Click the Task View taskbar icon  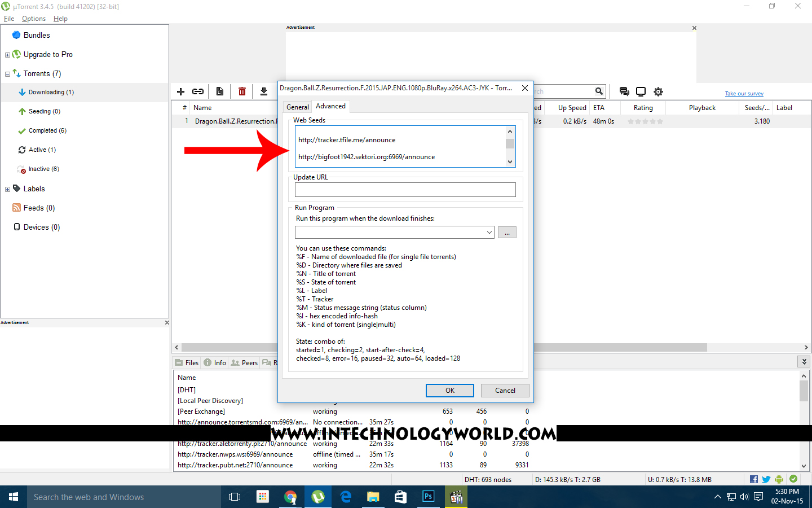(x=235, y=497)
